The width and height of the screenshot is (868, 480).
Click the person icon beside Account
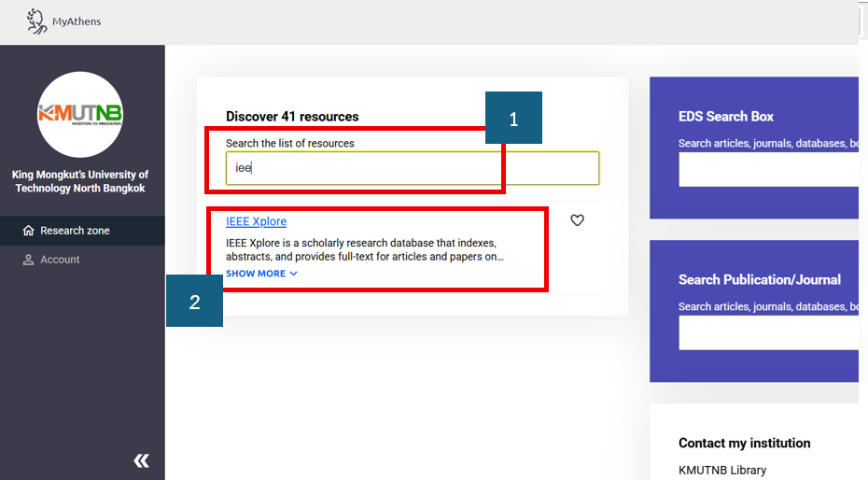pos(28,260)
